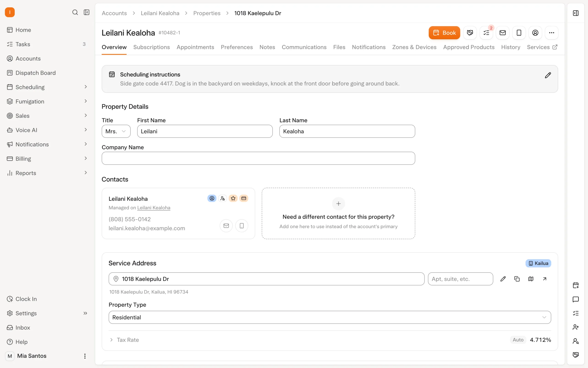Click the Company Name input field

click(258, 158)
